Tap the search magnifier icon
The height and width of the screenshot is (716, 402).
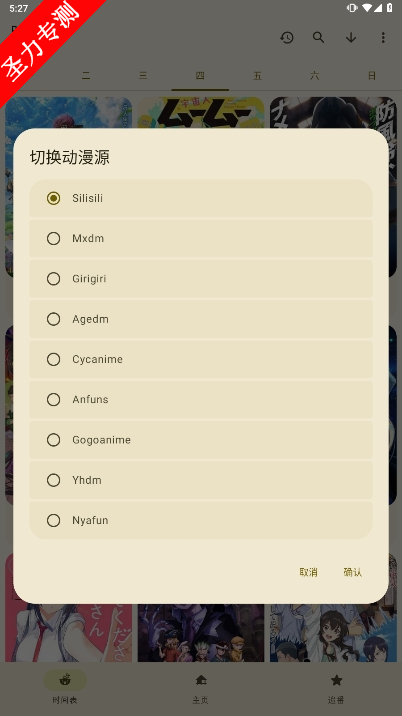(x=318, y=37)
